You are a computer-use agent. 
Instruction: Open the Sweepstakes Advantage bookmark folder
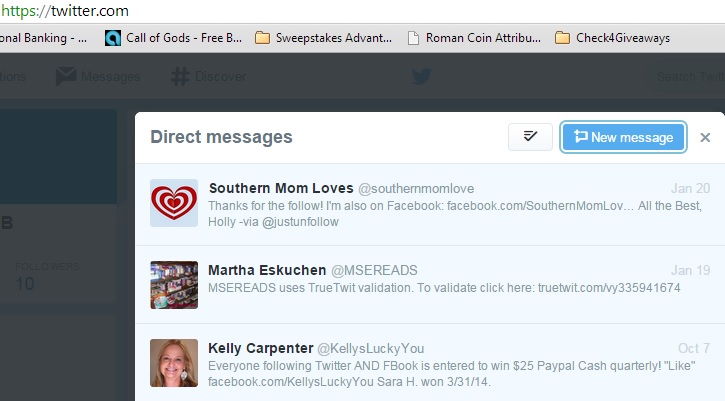[263, 38]
